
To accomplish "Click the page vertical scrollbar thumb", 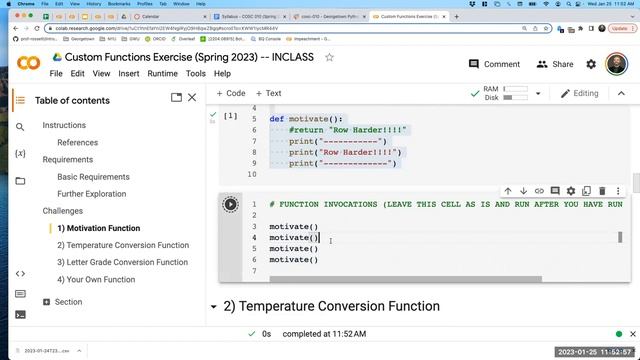I will pyautogui.click(x=636, y=183).
